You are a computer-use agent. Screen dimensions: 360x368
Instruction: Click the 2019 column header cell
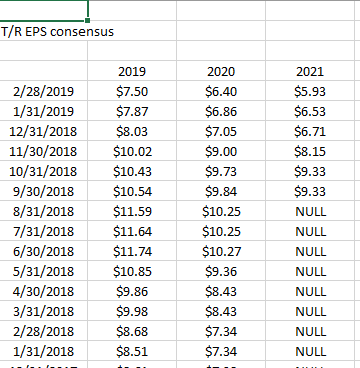[132, 71]
